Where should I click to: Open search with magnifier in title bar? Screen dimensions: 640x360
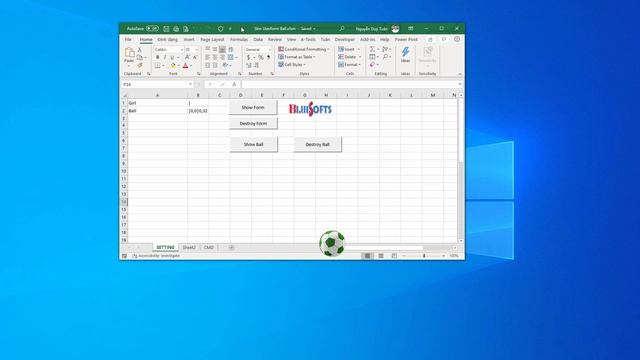[342, 29]
